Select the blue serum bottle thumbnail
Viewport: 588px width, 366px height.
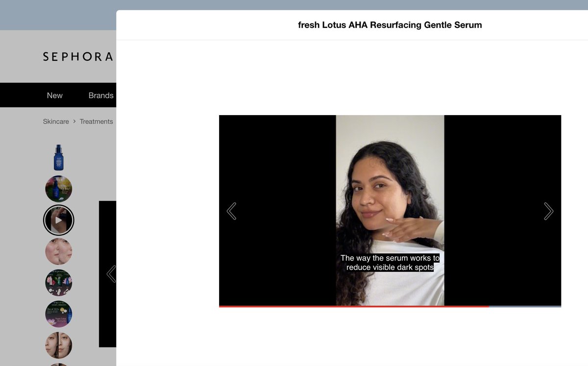coord(59,158)
